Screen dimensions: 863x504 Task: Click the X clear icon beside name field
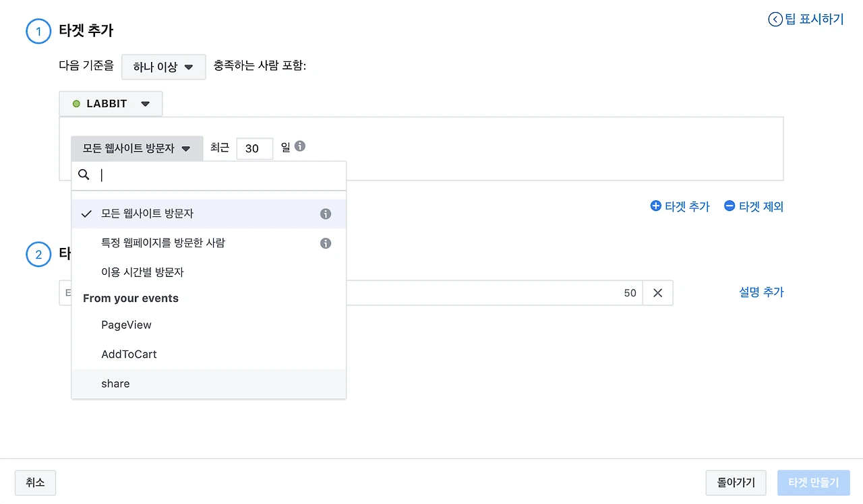pyautogui.click(x=657, y=293)
